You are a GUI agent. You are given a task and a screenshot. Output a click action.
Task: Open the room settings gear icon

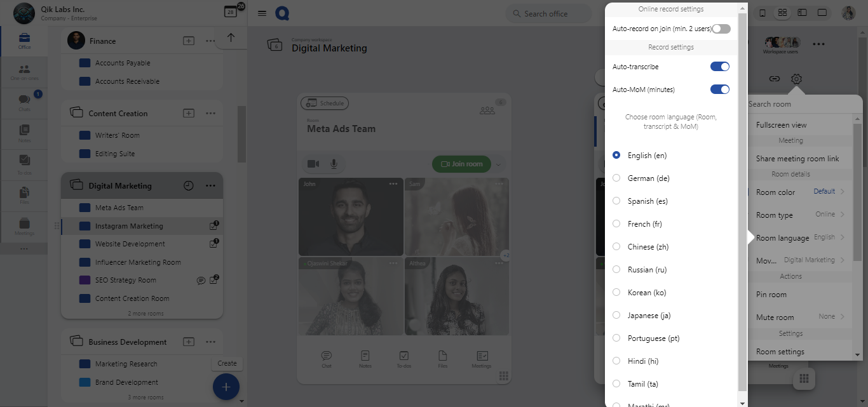(x=796, y=79)
